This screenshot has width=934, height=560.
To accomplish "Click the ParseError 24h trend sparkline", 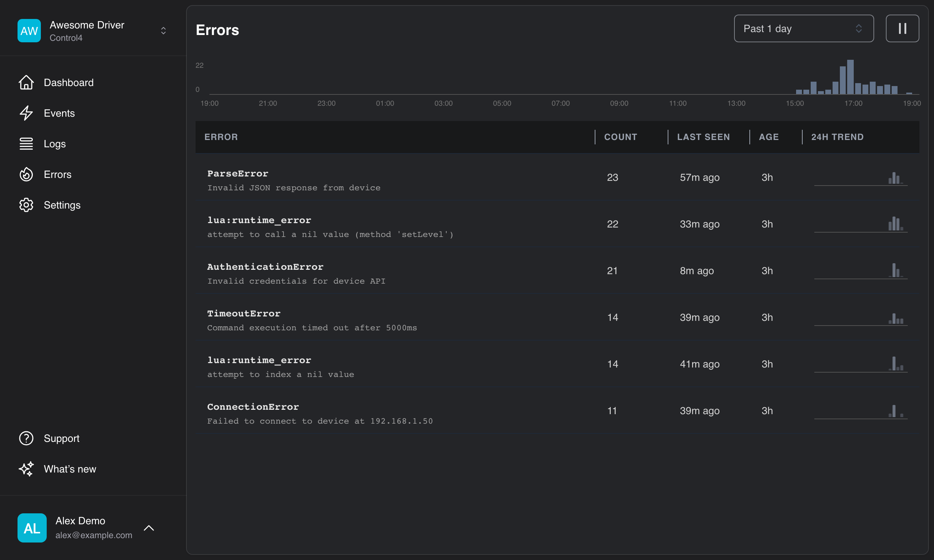I will tap(860, 178).
